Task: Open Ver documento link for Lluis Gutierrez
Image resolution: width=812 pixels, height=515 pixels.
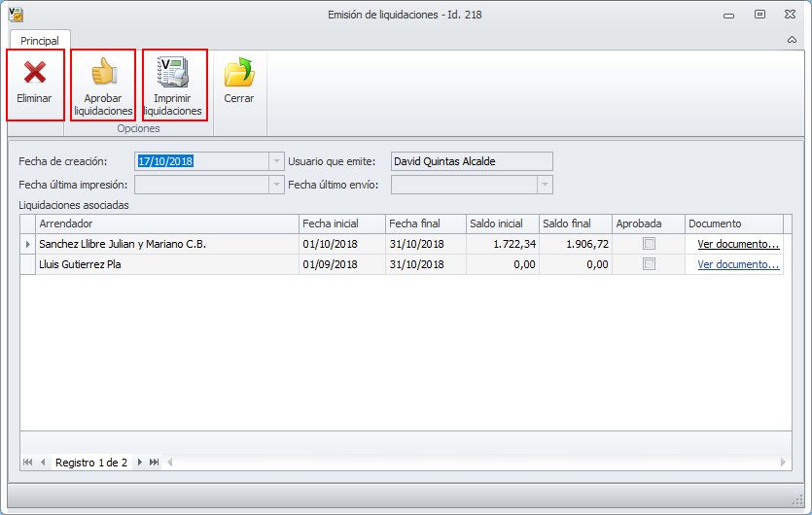Action: pos(738,264)
